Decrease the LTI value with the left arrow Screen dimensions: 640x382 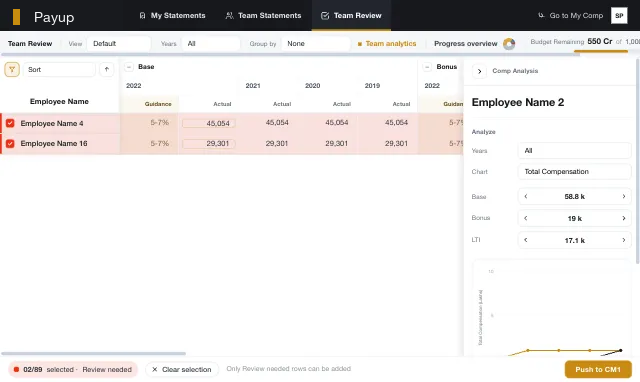[x=526, y=240]
